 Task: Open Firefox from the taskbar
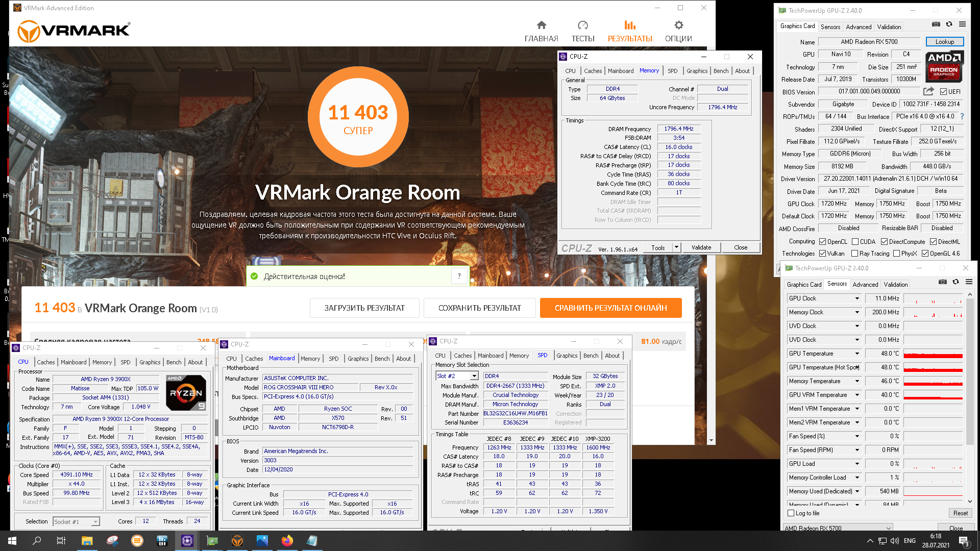pyautogui.click(x=287, y=541)
